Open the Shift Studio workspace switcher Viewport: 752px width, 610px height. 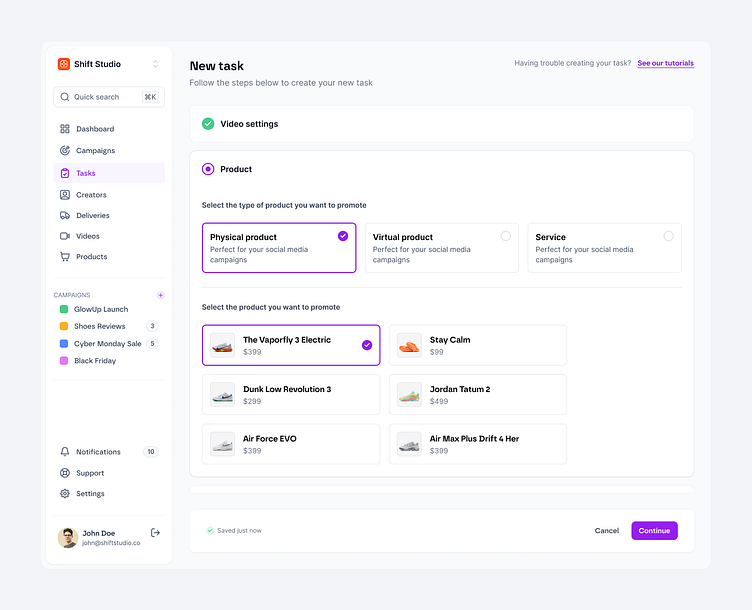(x=155, y=64)
